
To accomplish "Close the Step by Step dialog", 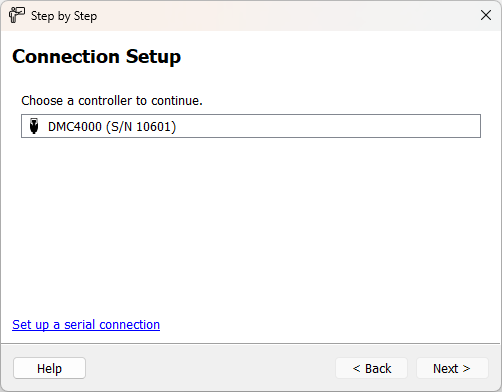I will [x=486, y=15].
